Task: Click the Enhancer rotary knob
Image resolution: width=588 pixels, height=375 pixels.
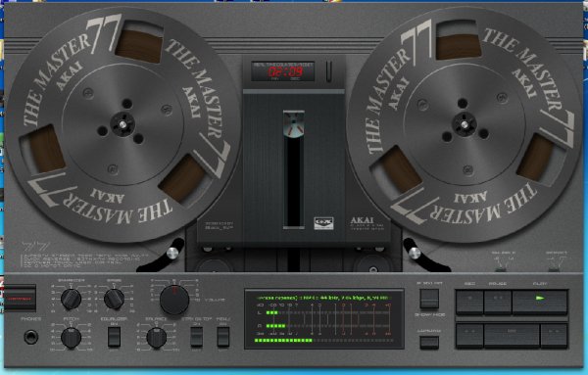Action: (x=71, y=299)
